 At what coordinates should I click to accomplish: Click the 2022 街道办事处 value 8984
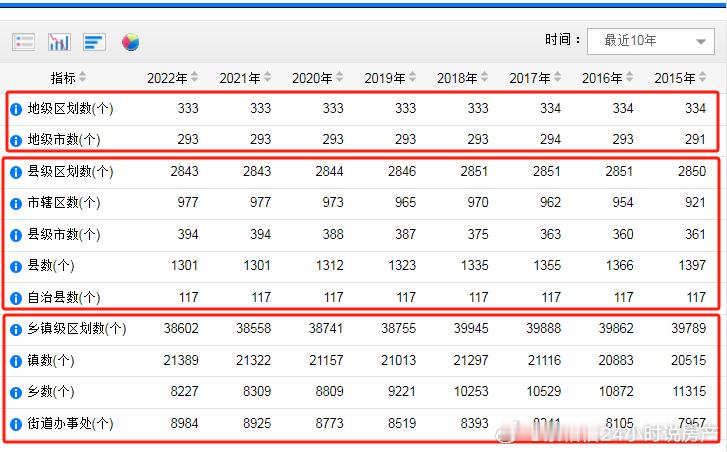point(184,423)
